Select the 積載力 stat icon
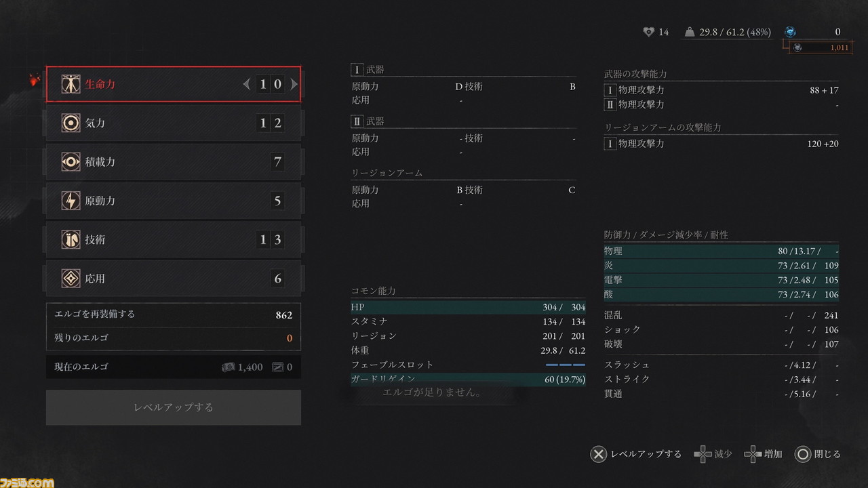The height and width of the screenshot is (488, 868). pos(71,162)
